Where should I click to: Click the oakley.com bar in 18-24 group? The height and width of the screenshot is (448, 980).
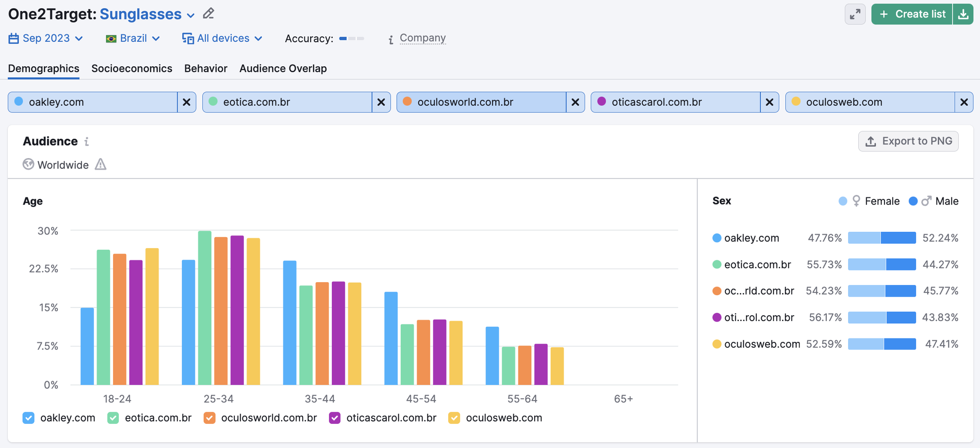point(87,346)
